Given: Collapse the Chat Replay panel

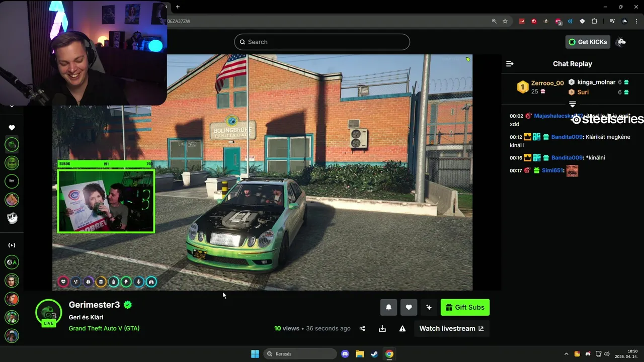Looking at the screenshot, I should (510, 64).
